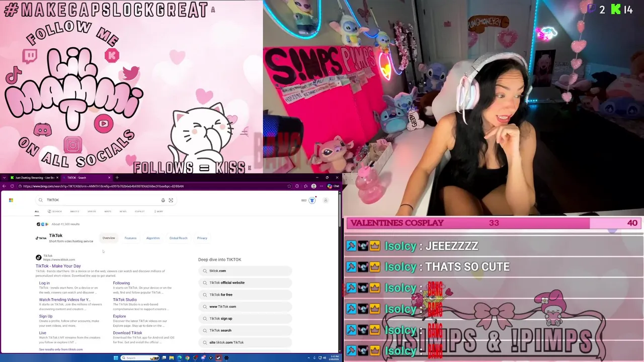Open the TikTok Studio sitelink
This screenshot has width=644, height=362.
tap(125, 300)
